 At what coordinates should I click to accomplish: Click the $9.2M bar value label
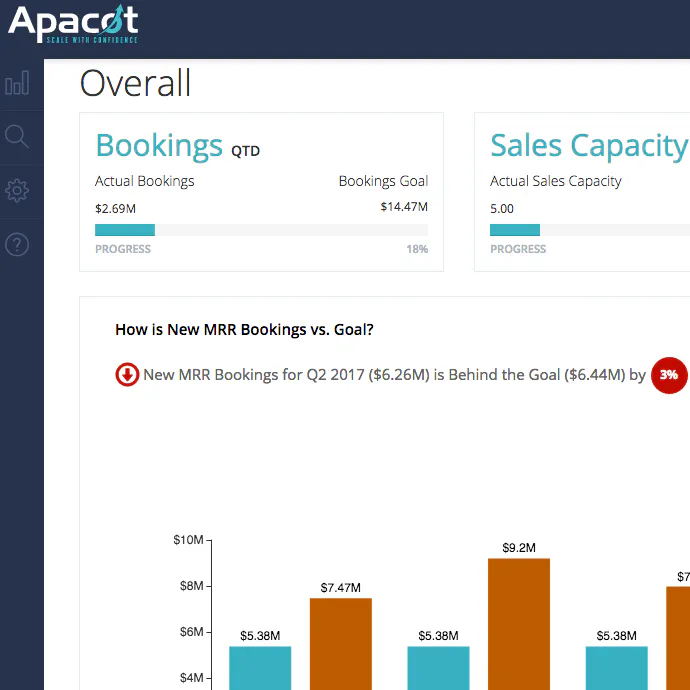pos(519,548)
